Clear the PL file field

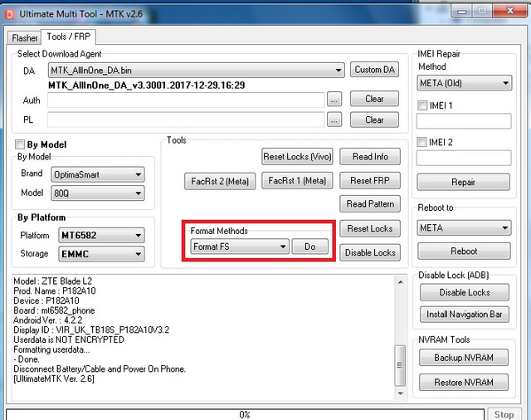[374, 120]
